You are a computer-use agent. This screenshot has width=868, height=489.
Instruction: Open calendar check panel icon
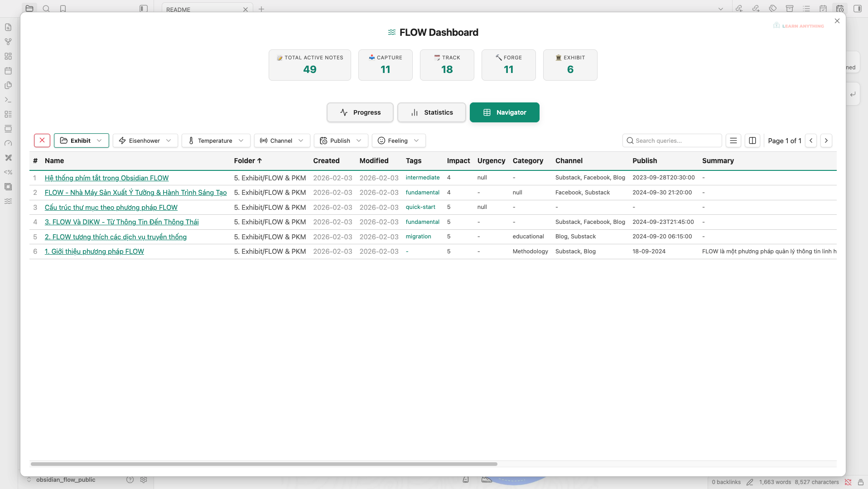click(823, 9)
